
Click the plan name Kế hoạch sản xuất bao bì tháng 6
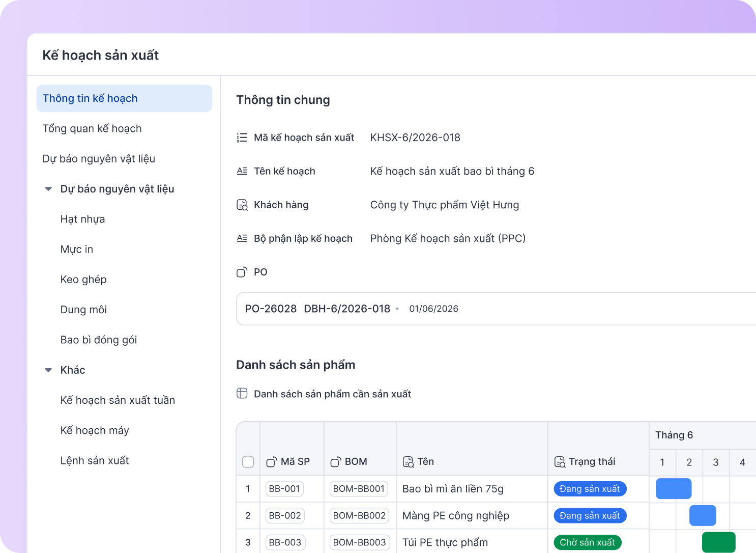pos(452,171)
